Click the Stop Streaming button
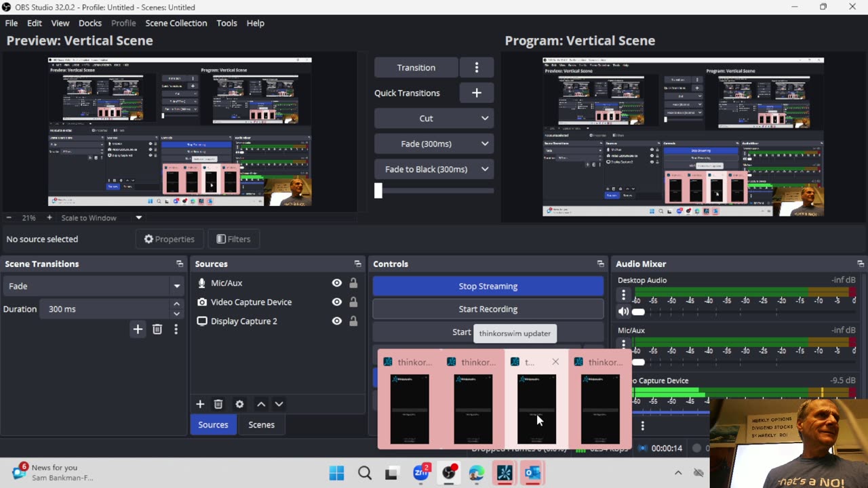This screenshot has width=868, height=488. click(x=488, y=286)
